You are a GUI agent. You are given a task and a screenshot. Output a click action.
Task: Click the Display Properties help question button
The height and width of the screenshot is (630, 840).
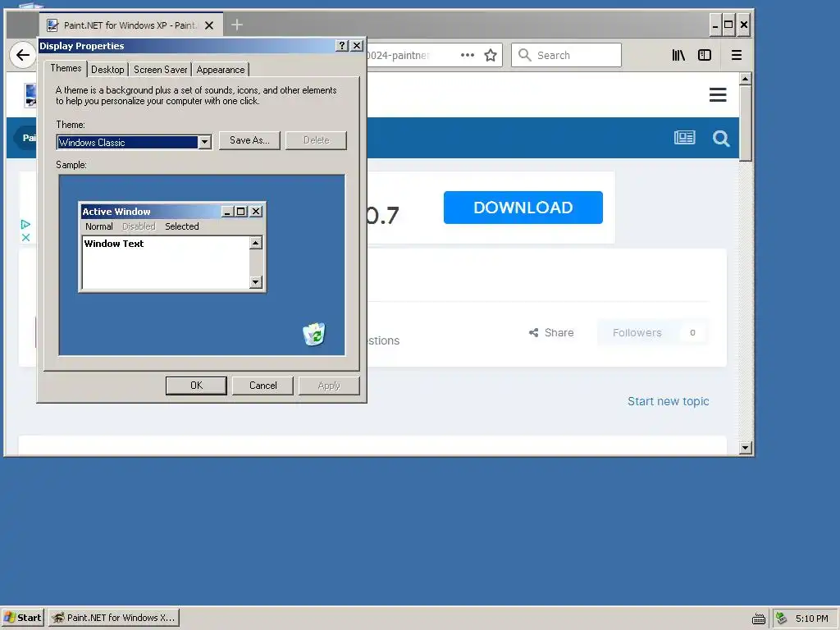point(342,46)
